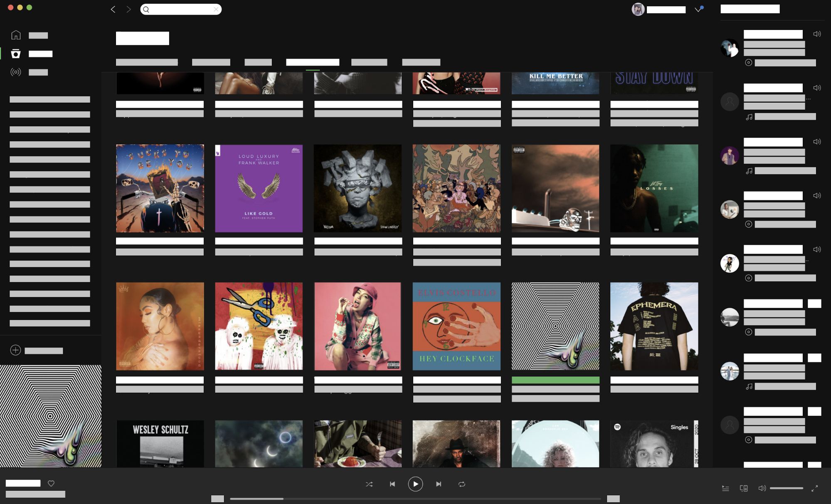Like current song with heart icon
The height and width of the screenshot is (504, 831).
pyautogui.click(x=51, y=483)
